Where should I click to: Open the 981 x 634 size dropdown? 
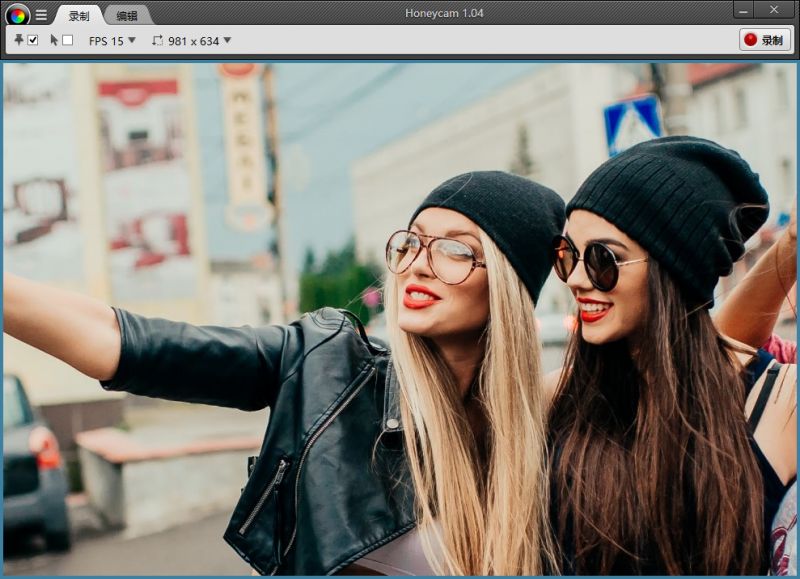(194, 41)
